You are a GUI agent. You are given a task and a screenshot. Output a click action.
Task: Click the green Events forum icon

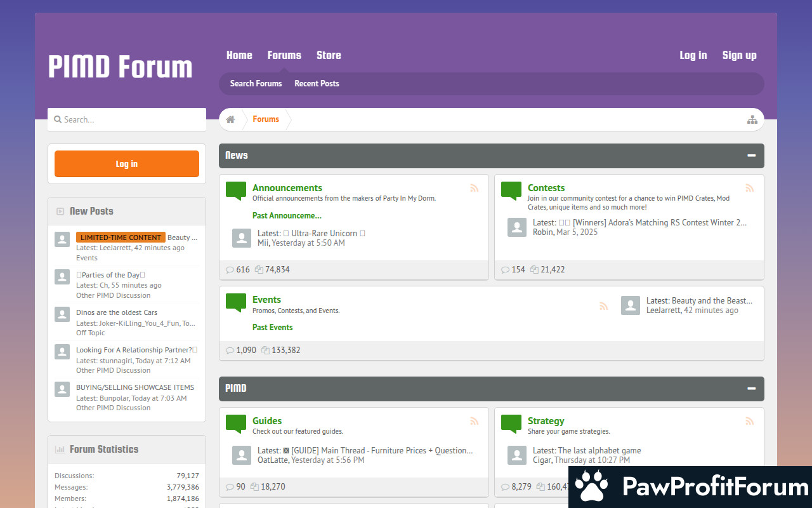(x=236, y=302)
